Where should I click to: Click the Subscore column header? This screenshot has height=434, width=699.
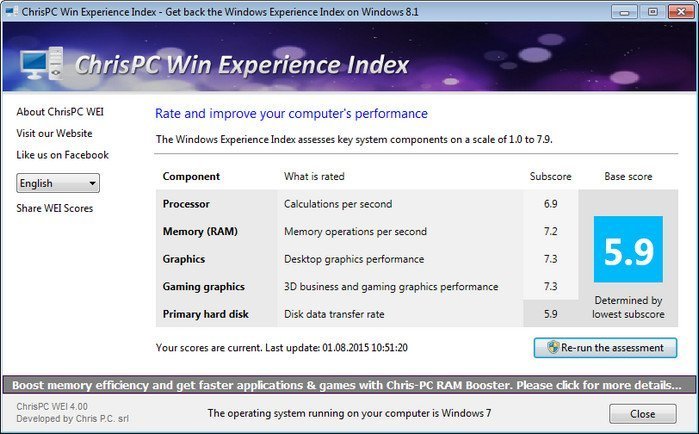click(550, 176)
